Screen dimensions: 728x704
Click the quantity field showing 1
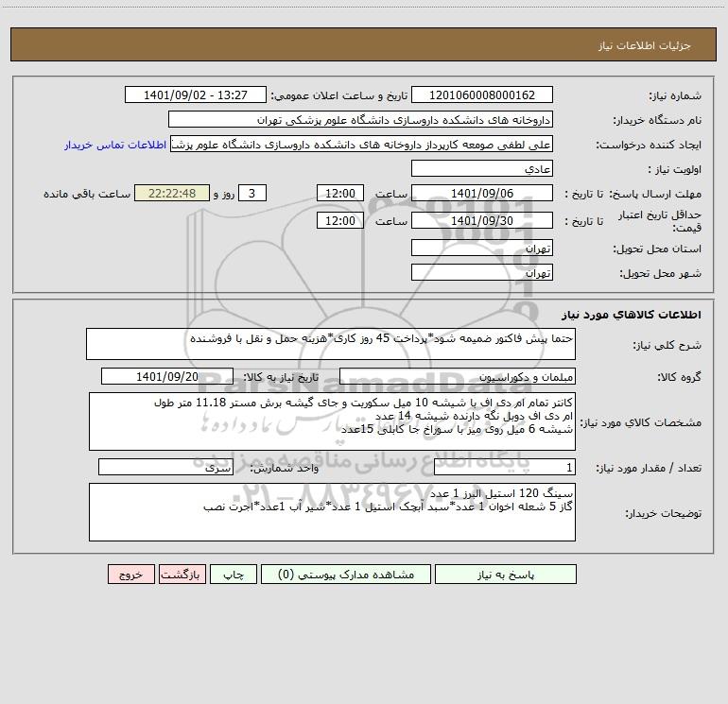pos(505,468)
